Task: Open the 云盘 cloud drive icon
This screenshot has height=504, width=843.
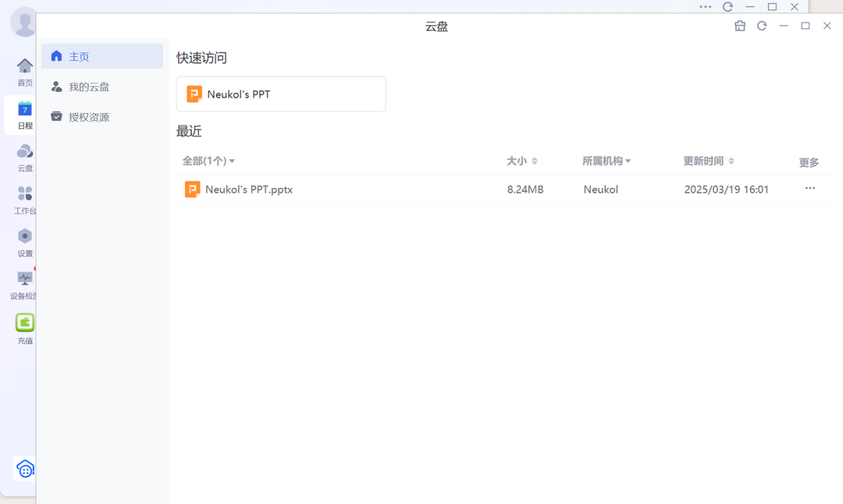Action: click(24, 156)
